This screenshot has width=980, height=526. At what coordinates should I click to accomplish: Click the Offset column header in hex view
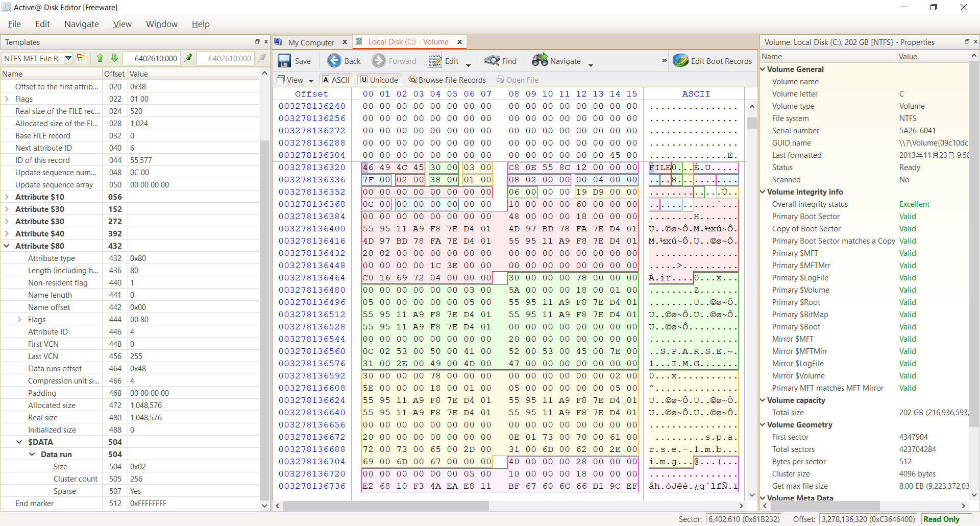tap(312, 94)
